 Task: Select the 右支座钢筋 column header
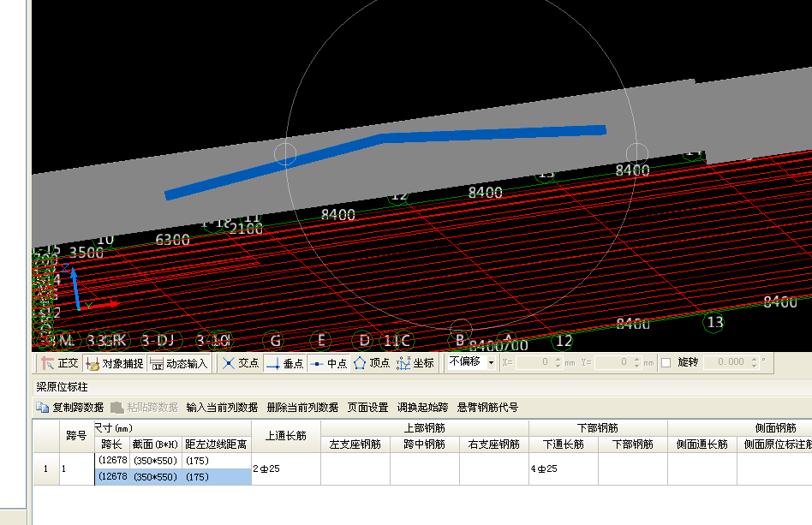494,444
